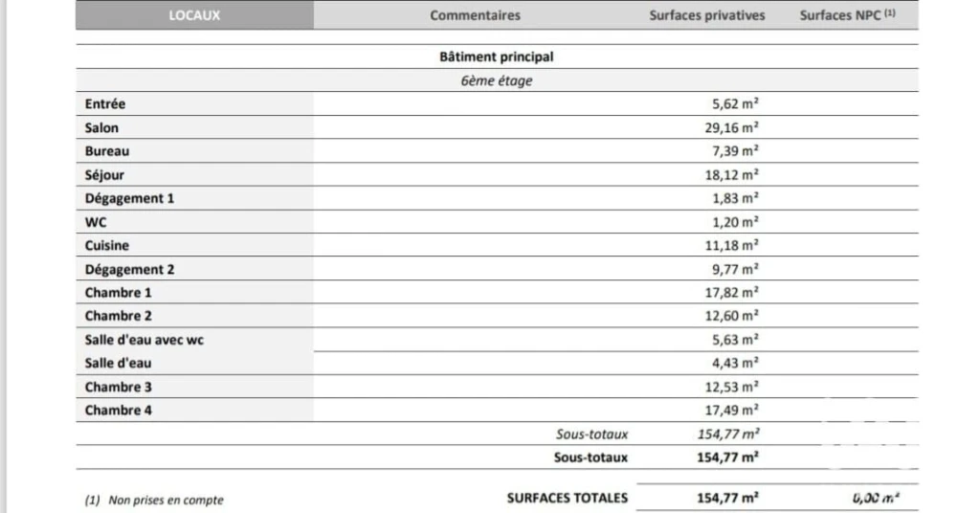Click the Chambre 4 surface value 17,49 m²
The height and width of the screenshot is (513, 980).
731,410
